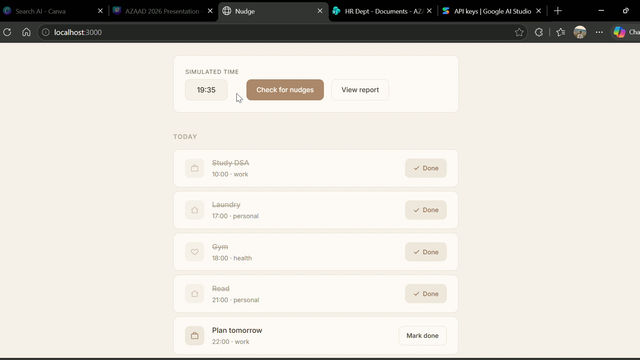Open the browser settings ellipsis menu
Screen dimensions: 640x360
pos(599,32)
